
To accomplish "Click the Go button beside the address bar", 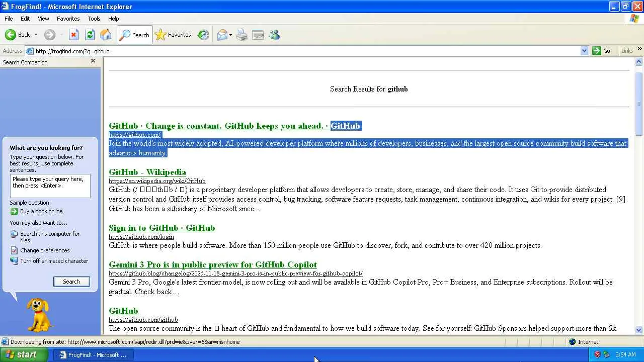I will [602, 51].
